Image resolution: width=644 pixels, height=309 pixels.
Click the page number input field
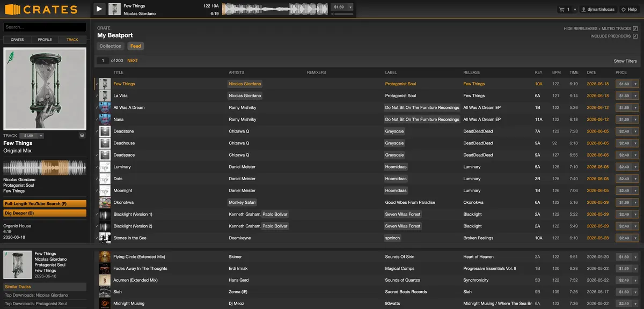pyautogui.click(x=103, y=61)
